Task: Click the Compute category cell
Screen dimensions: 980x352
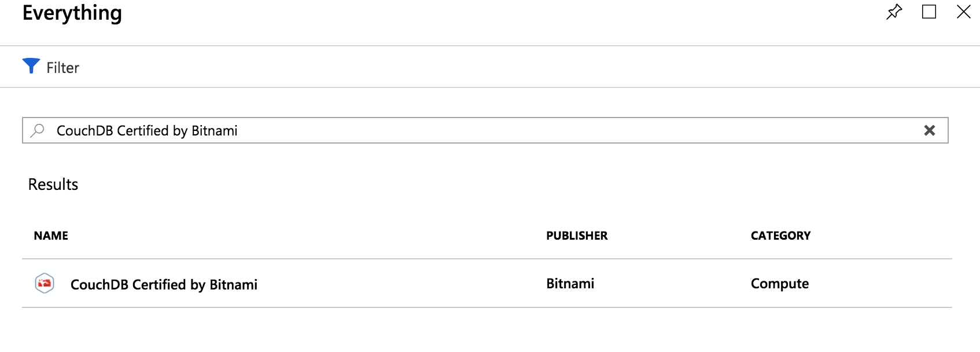Action: pyautogui.click(x=779, y=284)
